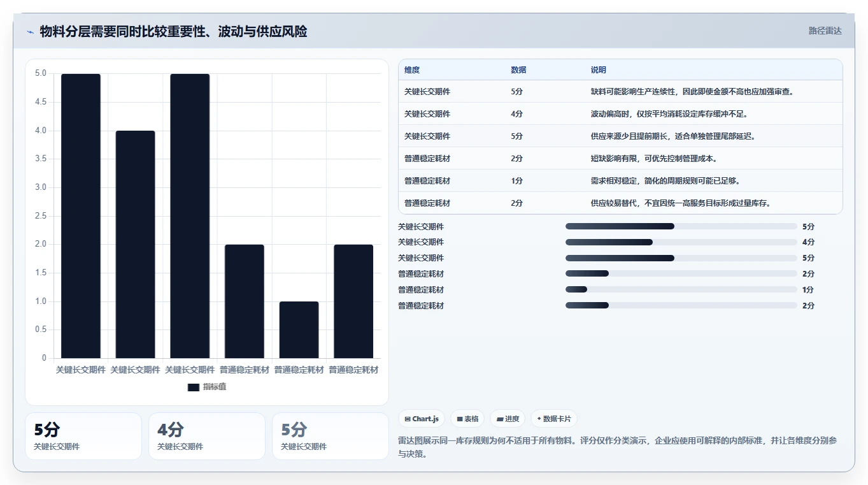
Task: Select row about 波动偏高时库存缓冲不足
Action: click(620, 114)
